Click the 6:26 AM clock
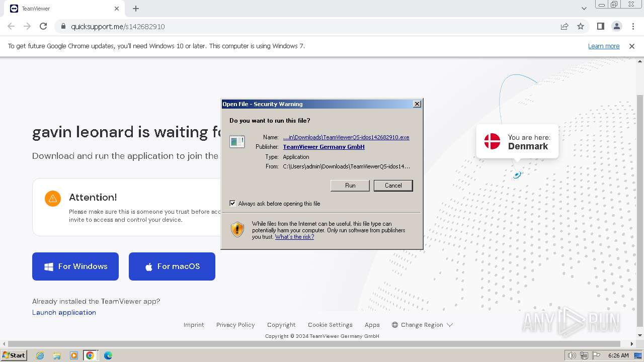Image resolution: width=644 pixels, height=362 pixels. click(x=618, y=355)
